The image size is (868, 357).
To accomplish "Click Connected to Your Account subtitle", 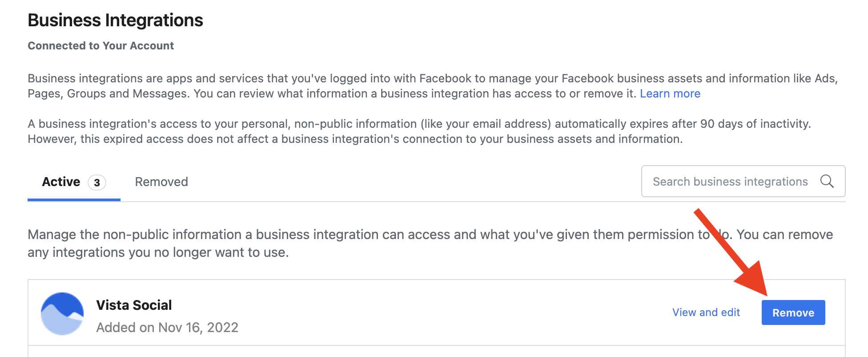I will [100, 45].
